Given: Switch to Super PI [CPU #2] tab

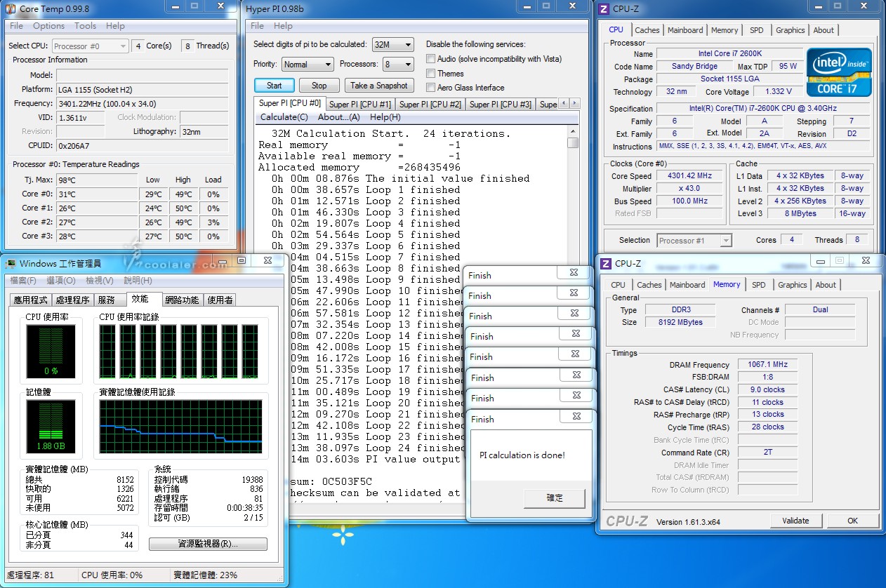Looking at the screenshot, I should (x=430, y=105).
